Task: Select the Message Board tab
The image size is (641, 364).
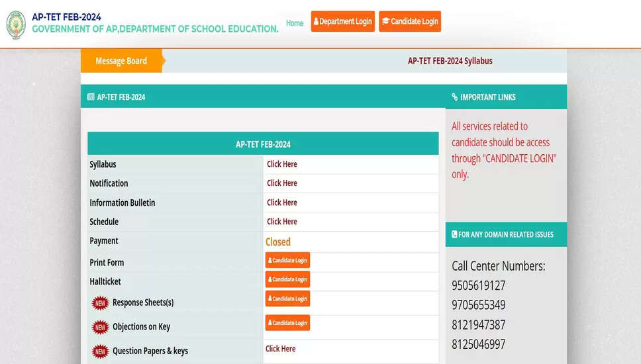Action: [x=121, y=61]
